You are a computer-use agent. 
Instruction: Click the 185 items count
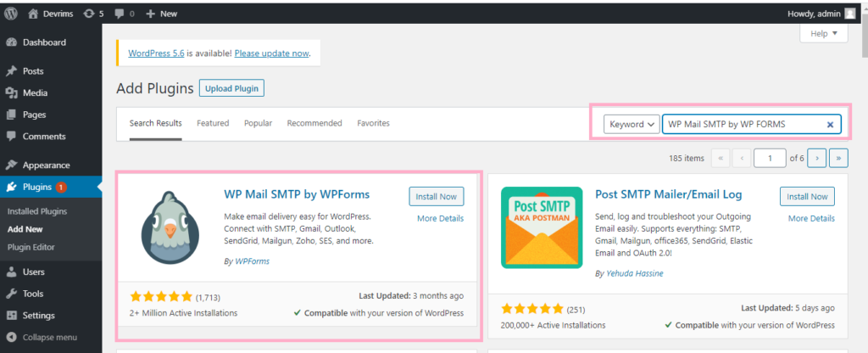[x=687, y=159]
